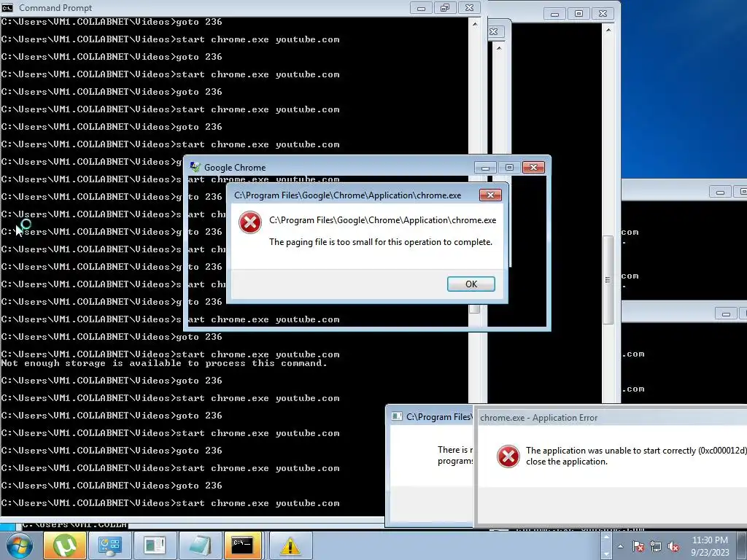Click scroll up arrow of top-right console window
Viewport: 747px width, 560px height.
[608, 30]
